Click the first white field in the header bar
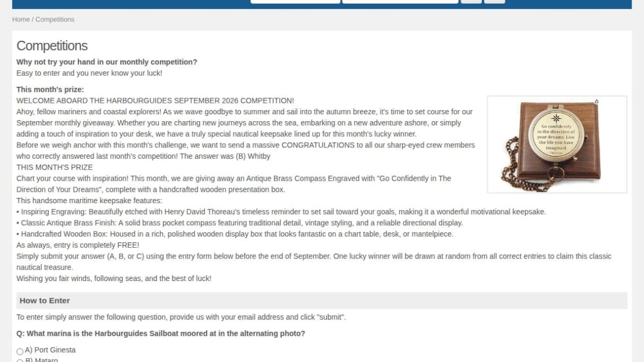Viewport: 644px width, 362px height. [x=295, y=2]
